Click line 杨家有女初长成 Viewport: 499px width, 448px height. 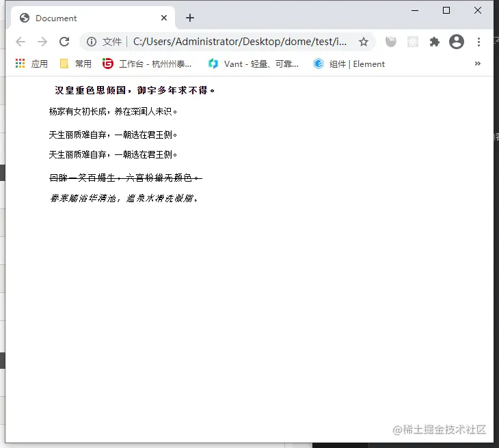tap(113, 111)
